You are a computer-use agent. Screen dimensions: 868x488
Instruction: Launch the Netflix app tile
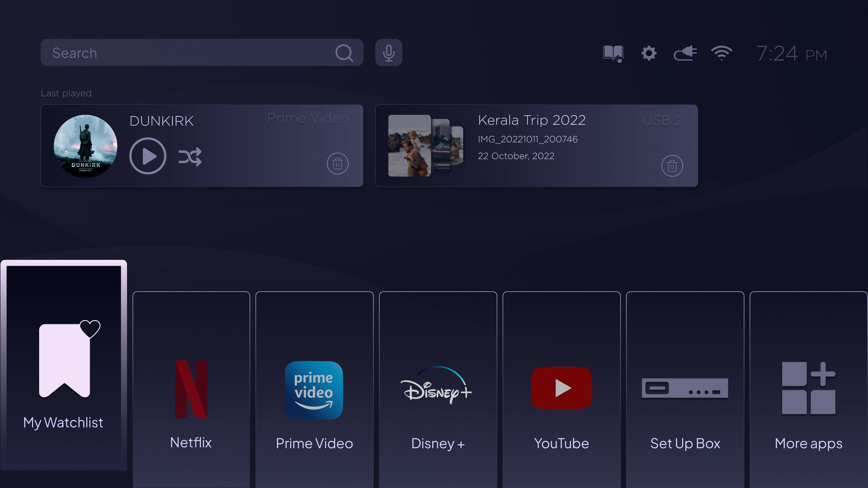pos(191,390)
